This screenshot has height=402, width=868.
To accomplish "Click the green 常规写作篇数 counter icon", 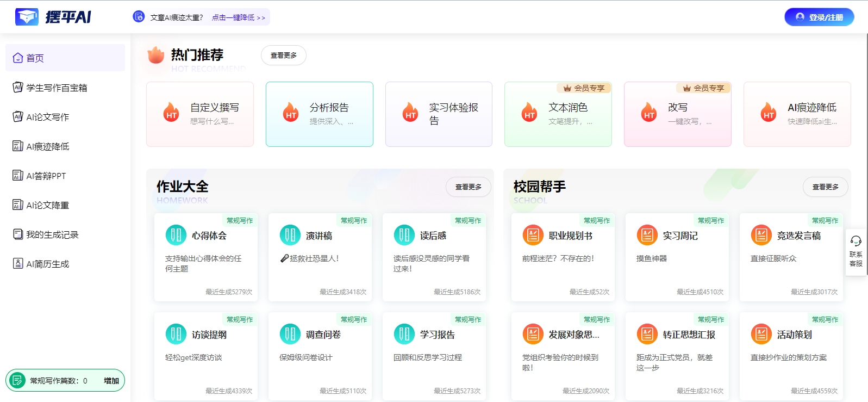I will 17,380.
